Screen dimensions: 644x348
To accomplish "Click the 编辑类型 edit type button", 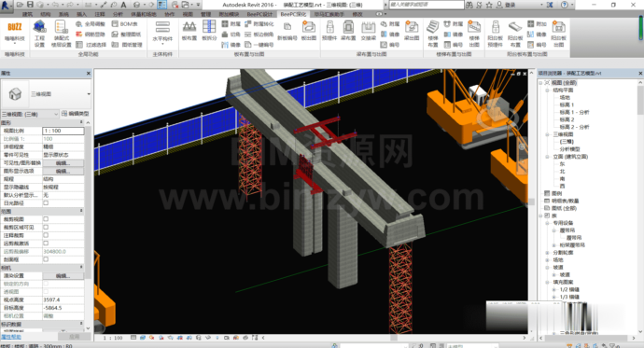I will (x=76, y=114).
